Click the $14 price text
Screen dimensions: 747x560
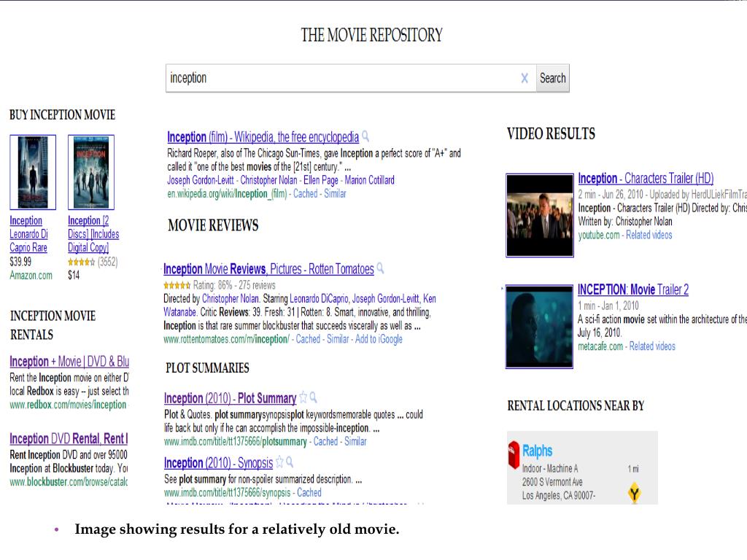pyautogui.click(x=74, y=275)
